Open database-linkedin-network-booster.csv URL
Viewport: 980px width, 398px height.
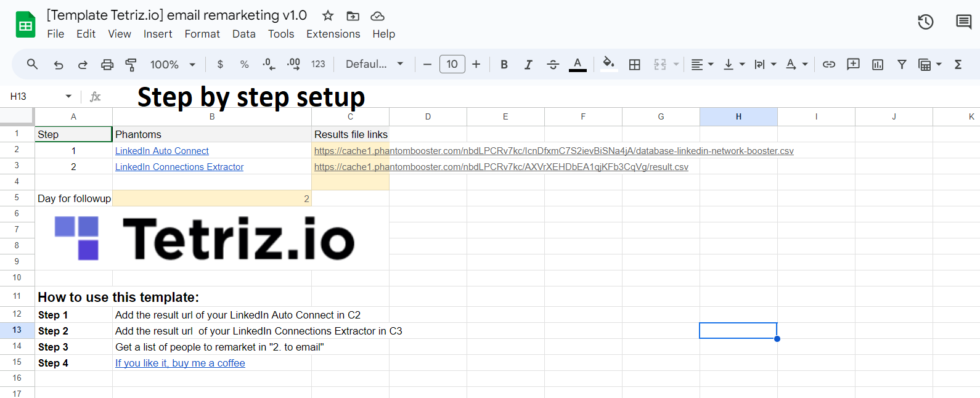pyautogui.click(x=554, y=151)
